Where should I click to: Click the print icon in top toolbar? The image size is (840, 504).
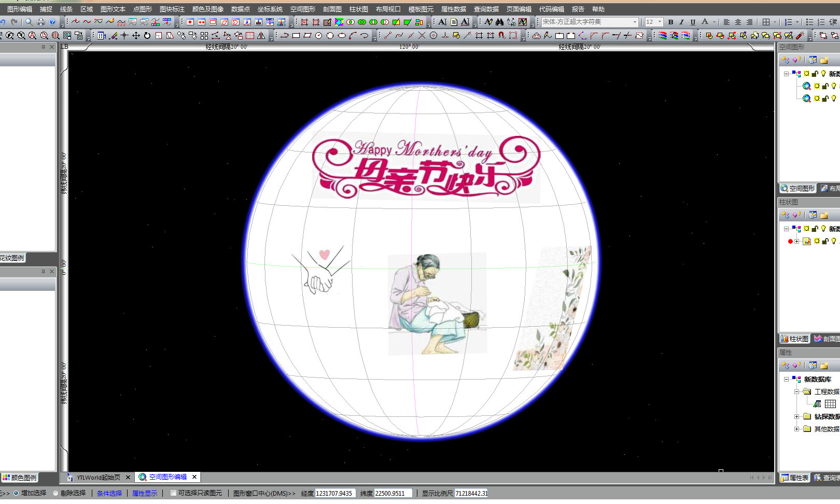click(41, 22)
